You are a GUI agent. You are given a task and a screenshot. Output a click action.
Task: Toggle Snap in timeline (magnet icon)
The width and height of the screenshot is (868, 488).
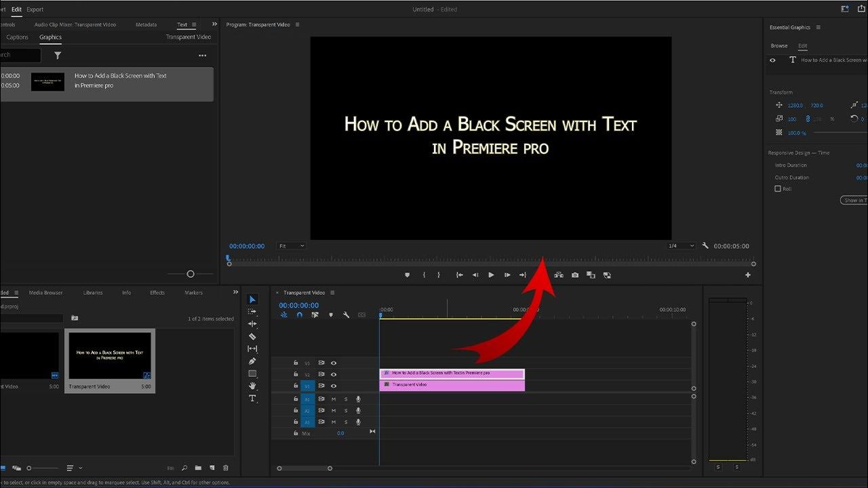click(300, 315)
